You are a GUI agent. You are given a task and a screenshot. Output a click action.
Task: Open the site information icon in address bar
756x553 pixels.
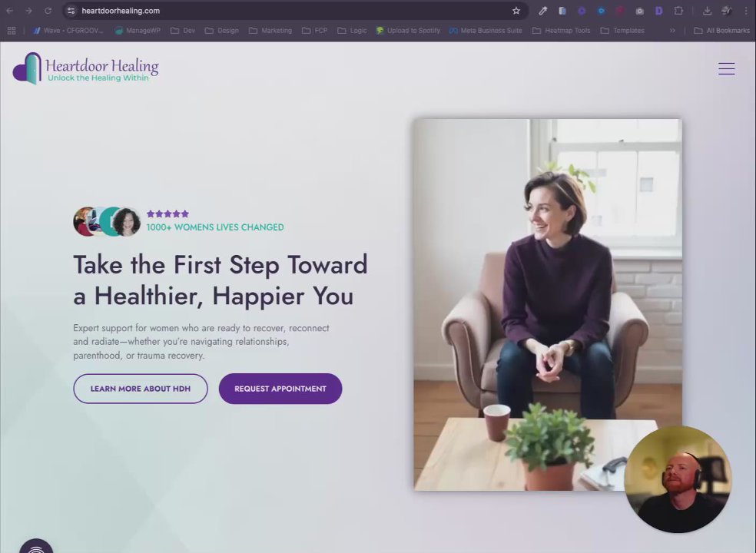coord(71,11)
